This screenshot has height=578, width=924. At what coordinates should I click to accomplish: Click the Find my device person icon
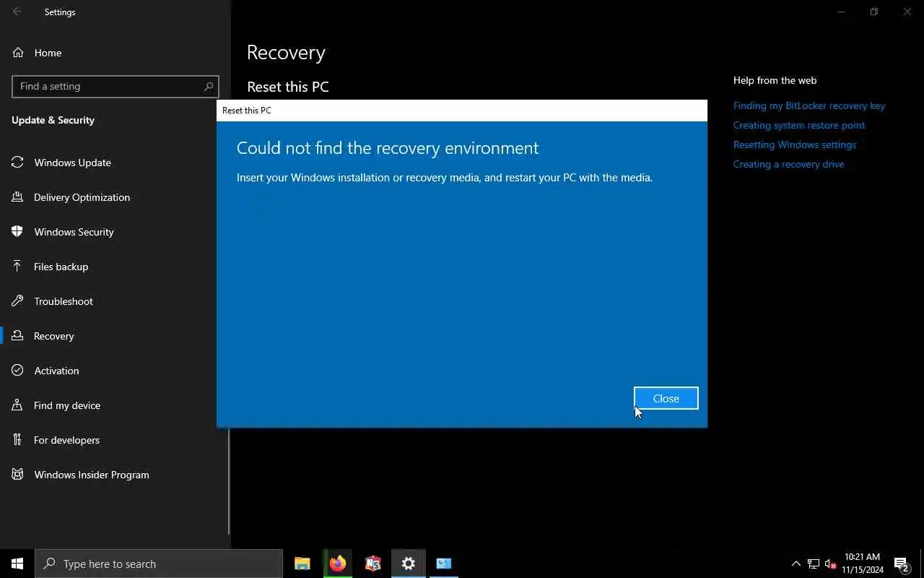coord(18,405)
